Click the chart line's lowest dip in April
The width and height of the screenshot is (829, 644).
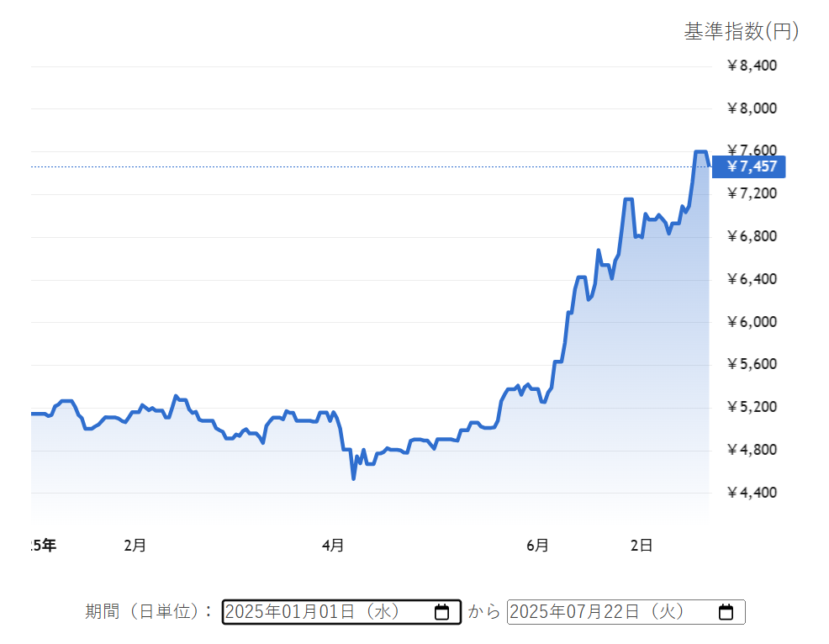(353, 478)
